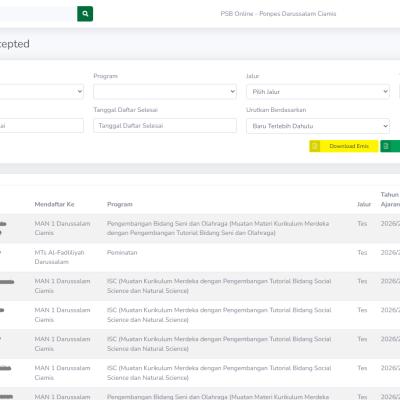
Task: Click the Tanggal Daftar Selesai label
Action: [x=126, y=110]
